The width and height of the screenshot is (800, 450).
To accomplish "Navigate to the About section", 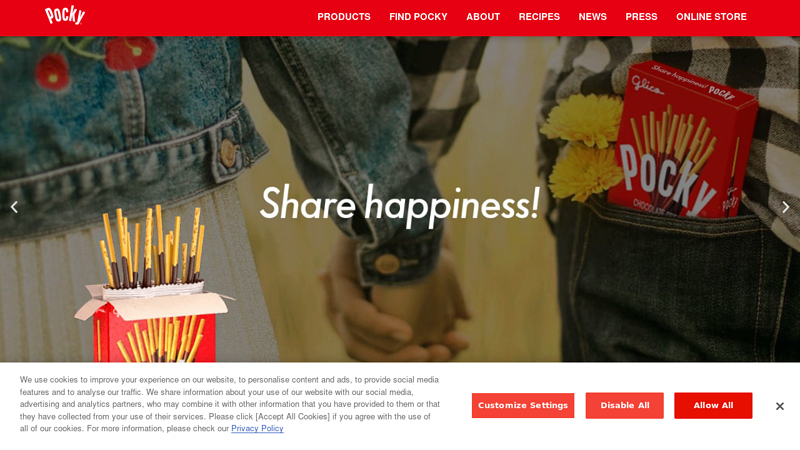I will tap(483, 17).
